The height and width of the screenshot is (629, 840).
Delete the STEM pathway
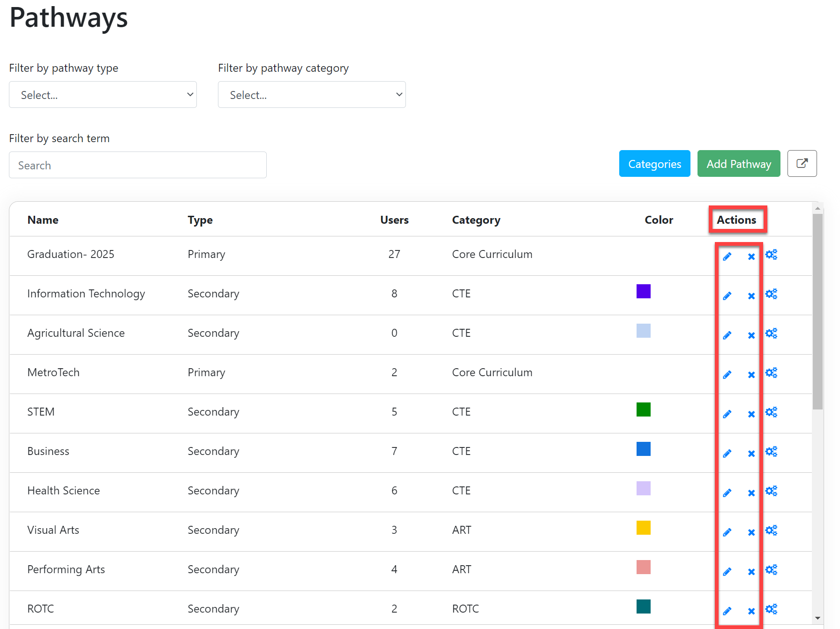pyautogui.click(x=751, y=414)
